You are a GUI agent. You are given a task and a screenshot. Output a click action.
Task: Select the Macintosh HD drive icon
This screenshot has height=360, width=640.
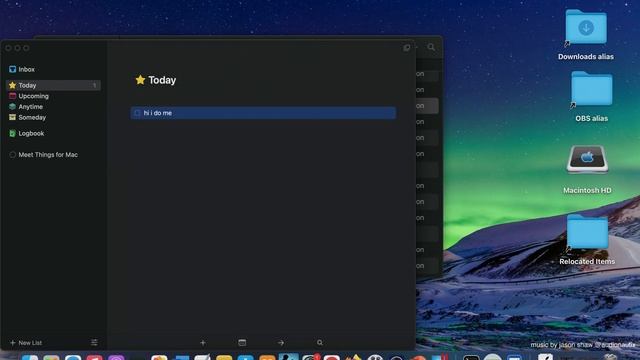coord(587,159)
